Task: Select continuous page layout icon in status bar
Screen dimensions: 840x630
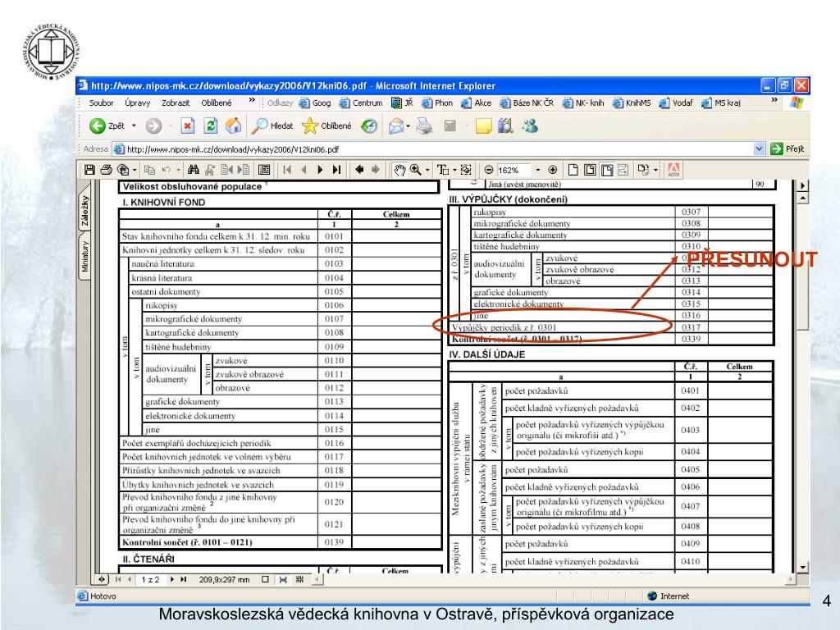Action: click(x=283, y=580)
